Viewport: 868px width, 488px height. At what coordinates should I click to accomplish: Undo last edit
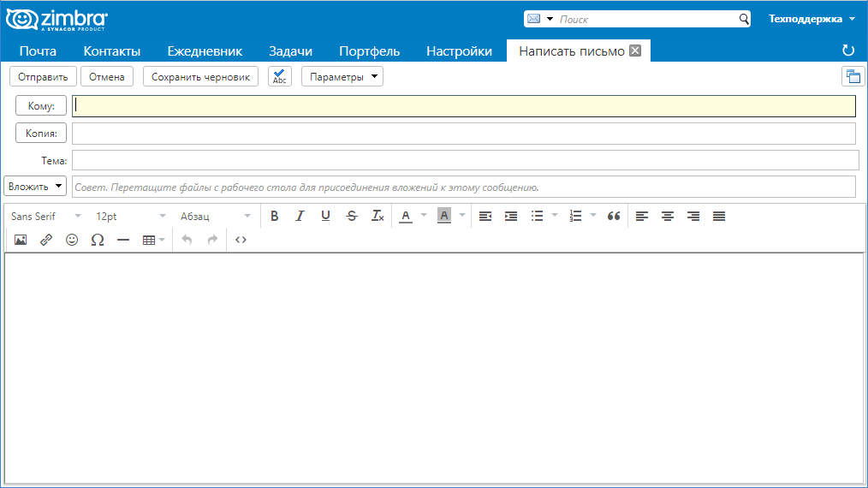(x=187, y=240)
